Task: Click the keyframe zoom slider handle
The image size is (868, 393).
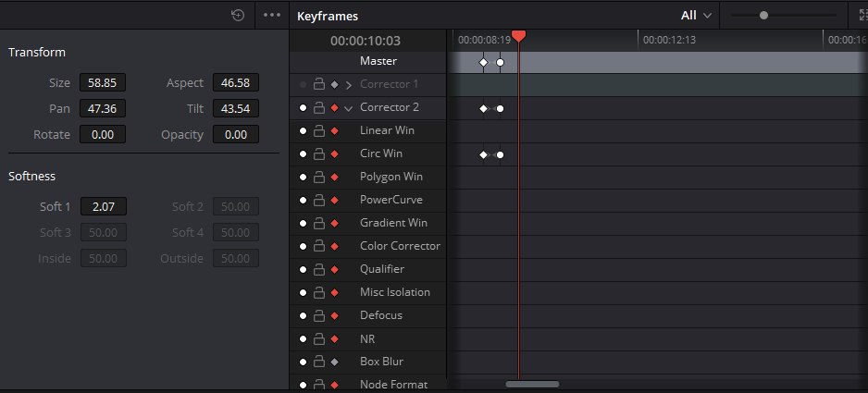Action: tap(763, 15)
